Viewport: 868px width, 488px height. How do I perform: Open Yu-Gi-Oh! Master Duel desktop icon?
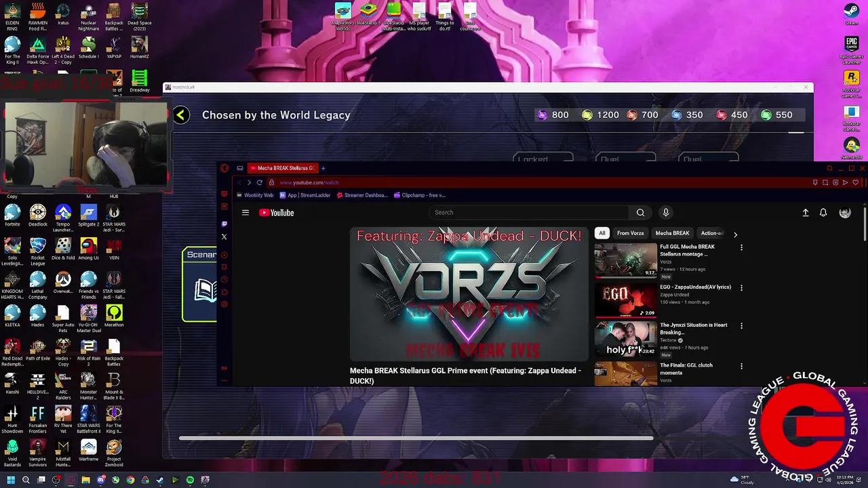[x=89, y=319]
